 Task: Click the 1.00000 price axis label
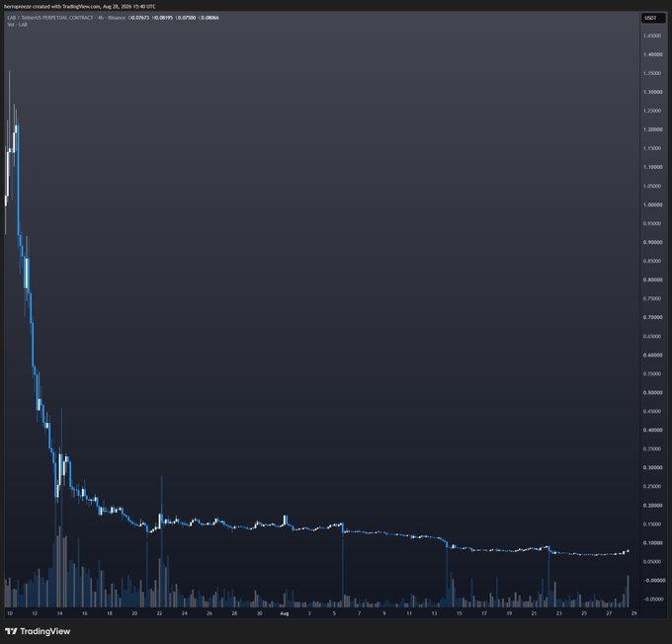pos(652,204)
